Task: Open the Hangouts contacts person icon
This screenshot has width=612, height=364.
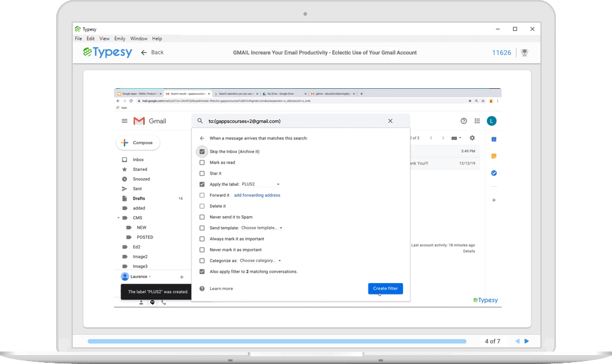Action: pyautogui.click(x=141, y=303)
